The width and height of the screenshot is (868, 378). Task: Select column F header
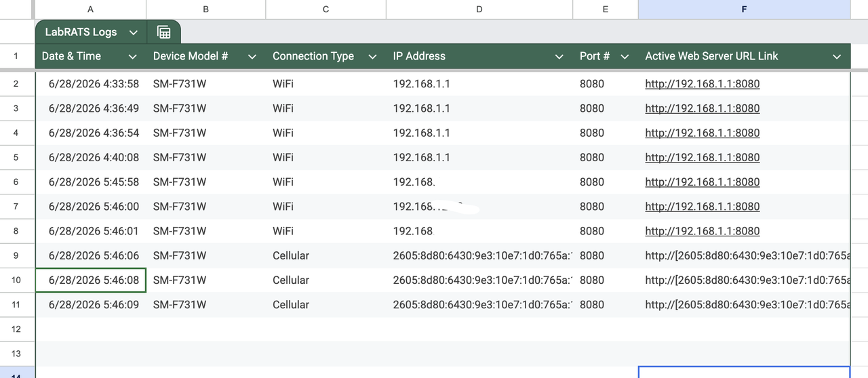pos(744,9)
